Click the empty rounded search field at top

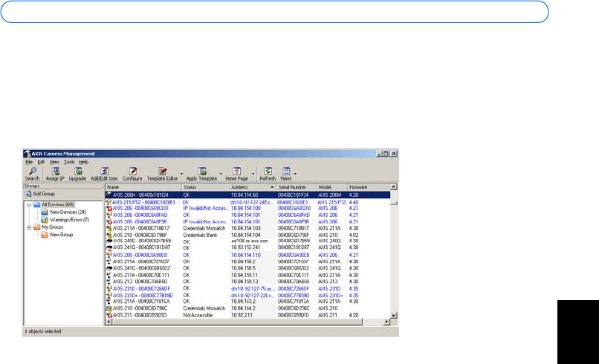pos(275,12)
